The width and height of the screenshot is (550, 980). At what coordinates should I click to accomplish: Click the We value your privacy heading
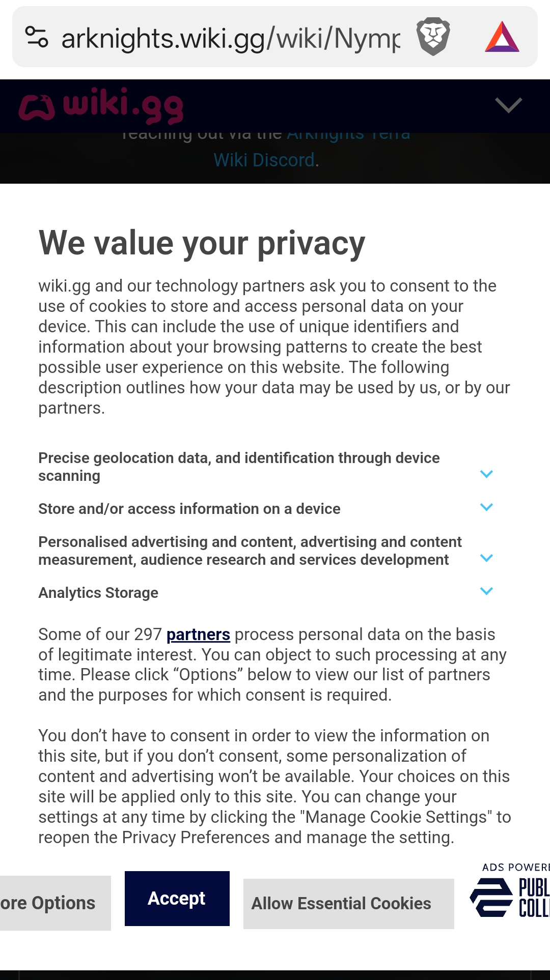click(202, 243)
